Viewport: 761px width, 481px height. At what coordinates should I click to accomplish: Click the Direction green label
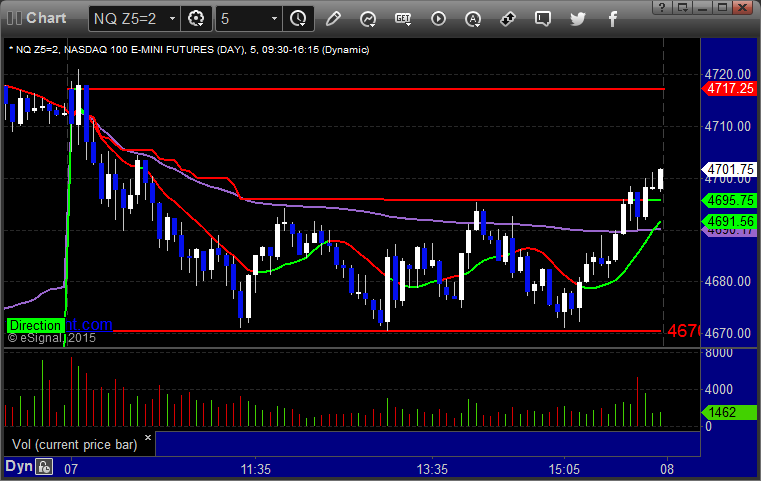[35, 325]
